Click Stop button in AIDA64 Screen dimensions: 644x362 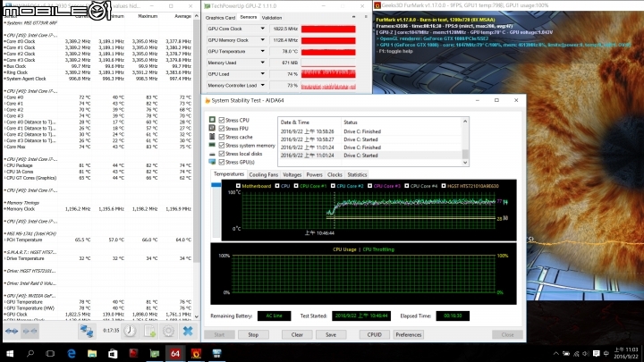click(253, 334)
